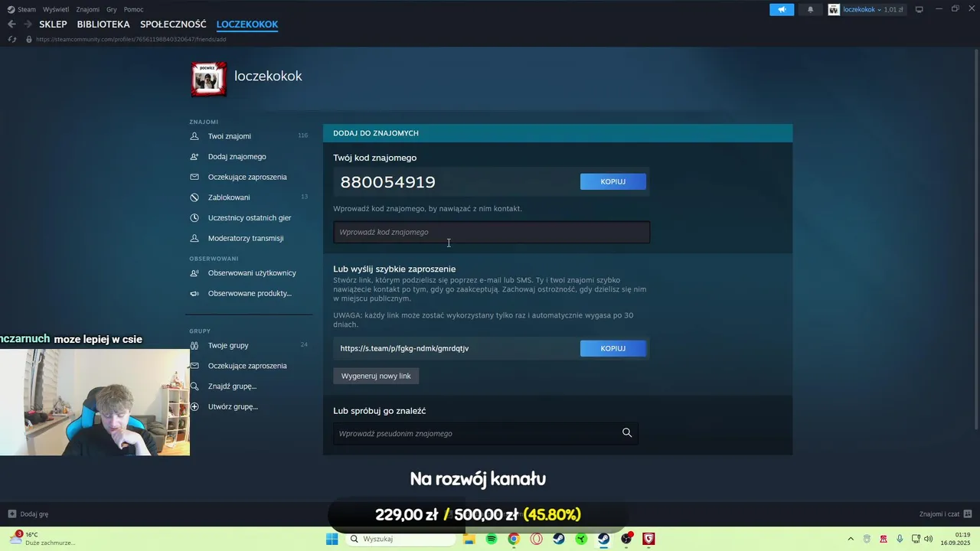Open the Znajomi i czat panel icon
The image size is (980, 551).
coord(968,514)
